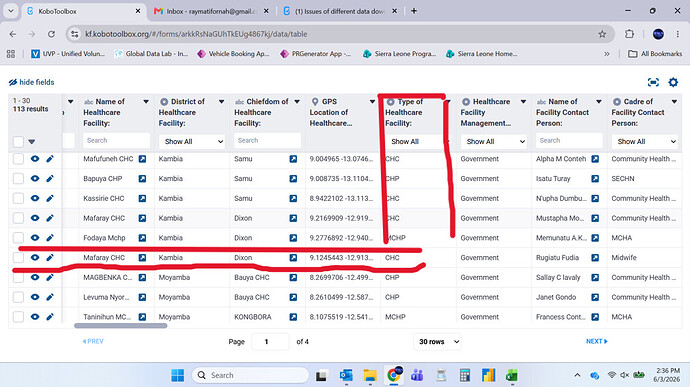The height and width of the screenshot is (387, 690).
Task: Select checkbox for Taninihun MC row
Action: [18, 317]
